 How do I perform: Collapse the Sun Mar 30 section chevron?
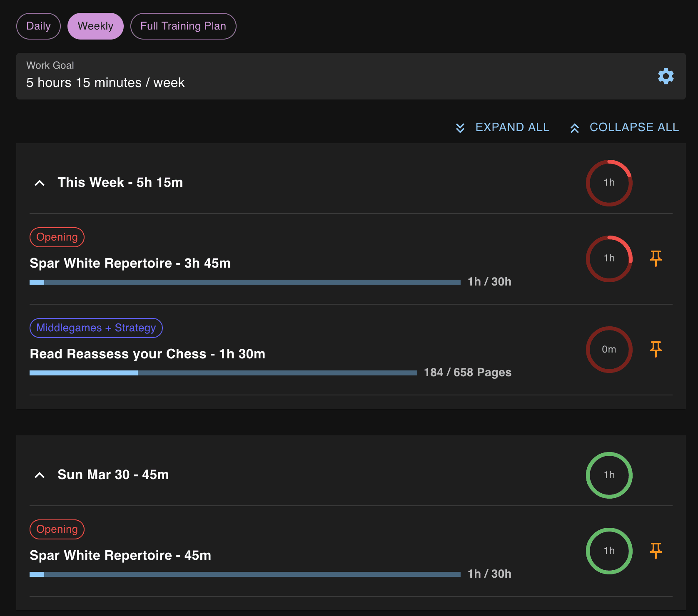coord(40,475)
